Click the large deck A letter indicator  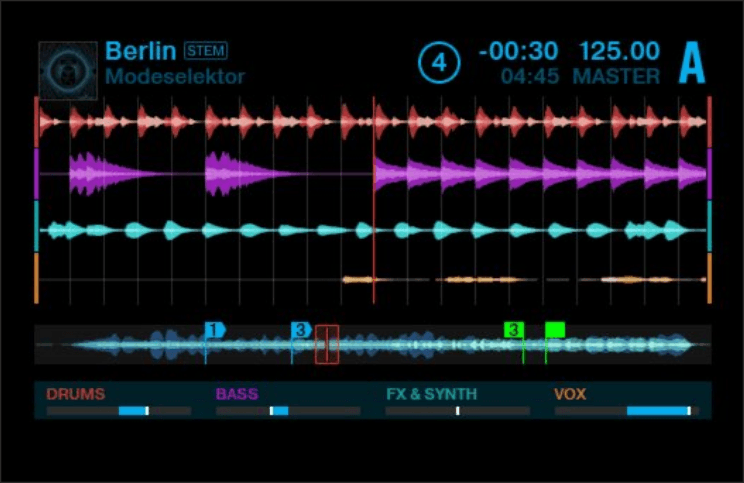point(691,64)
